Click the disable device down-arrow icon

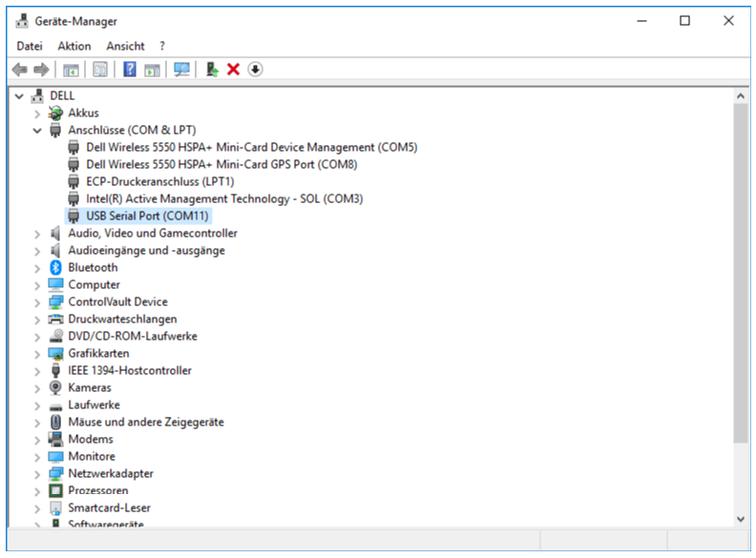[255, 70]
